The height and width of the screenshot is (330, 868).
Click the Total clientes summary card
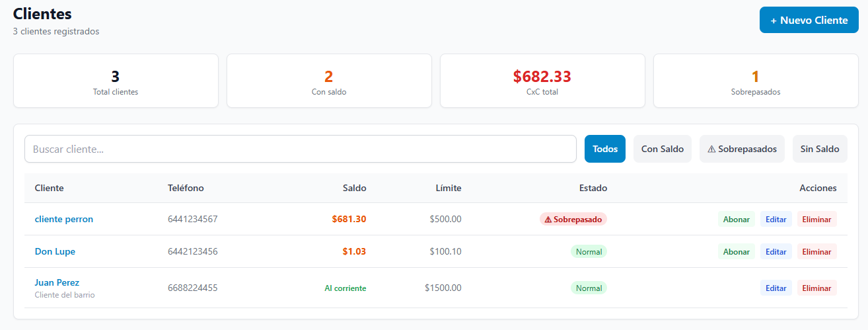coord(116,81)
